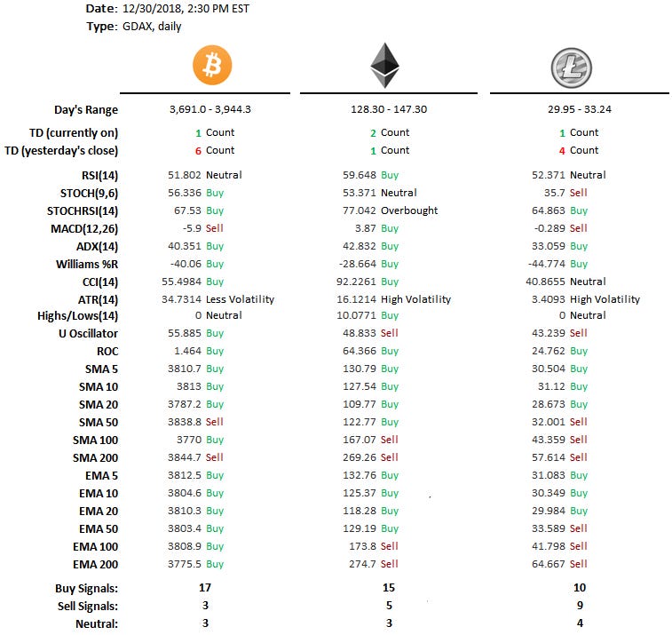Screen dimensions: 672x635
Task: Click the Ethereum diamond logo
Action: [x=385, y=65]
